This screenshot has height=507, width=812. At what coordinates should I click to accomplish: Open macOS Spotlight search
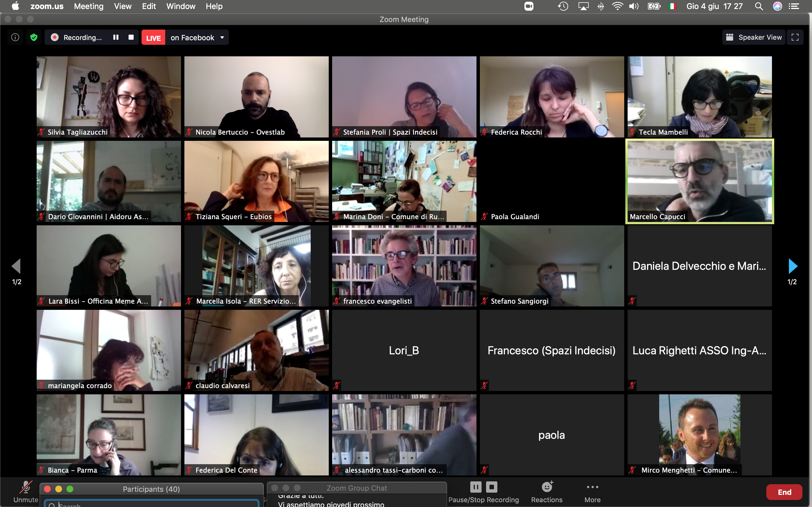point(759,6)
